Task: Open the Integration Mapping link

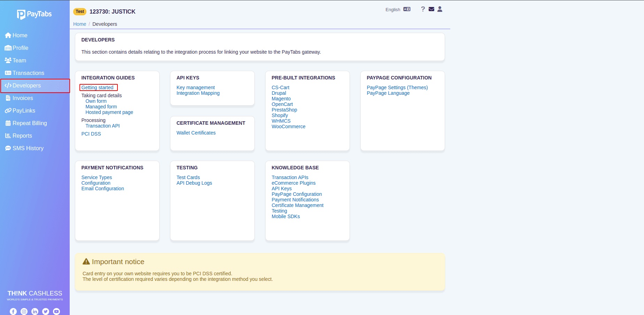Action: tap(198, 93)
